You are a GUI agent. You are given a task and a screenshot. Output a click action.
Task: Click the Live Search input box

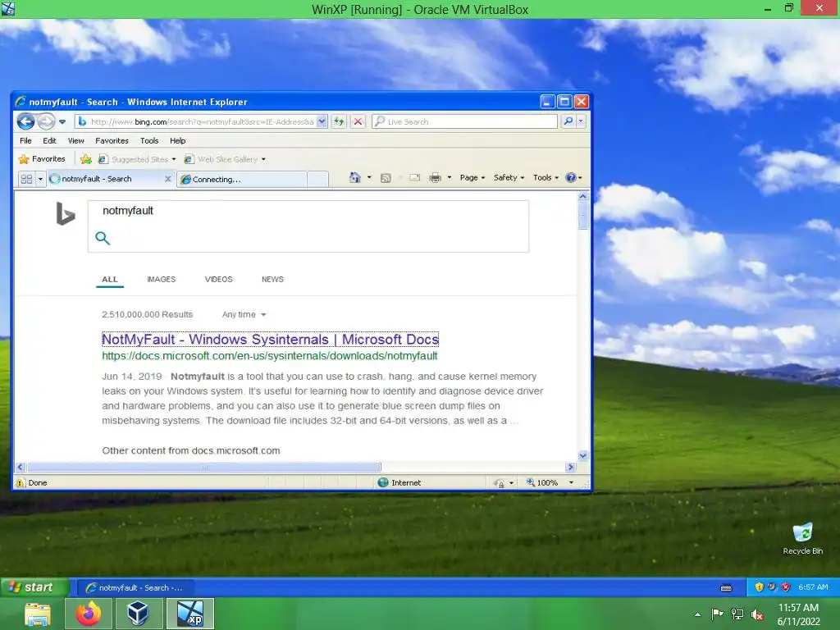(464, 121)
